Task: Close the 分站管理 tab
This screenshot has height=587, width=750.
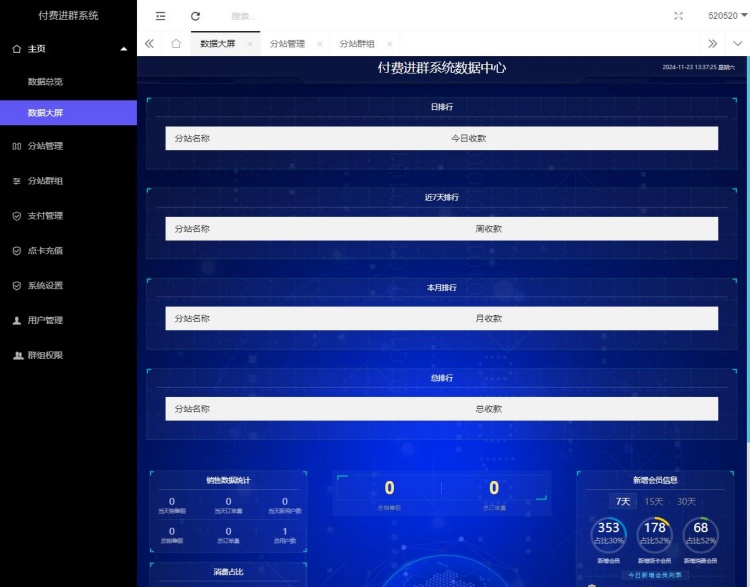Action: [x=320, y=44]
